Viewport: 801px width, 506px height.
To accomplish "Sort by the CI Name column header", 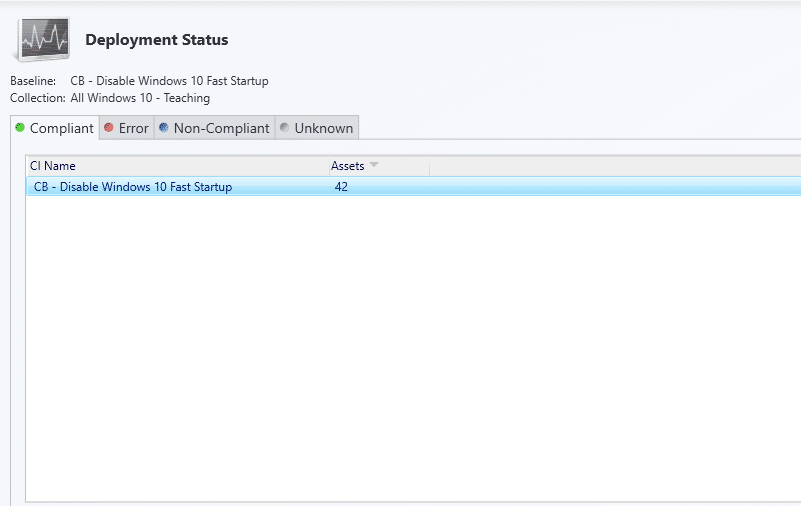I will coord(177,166).
